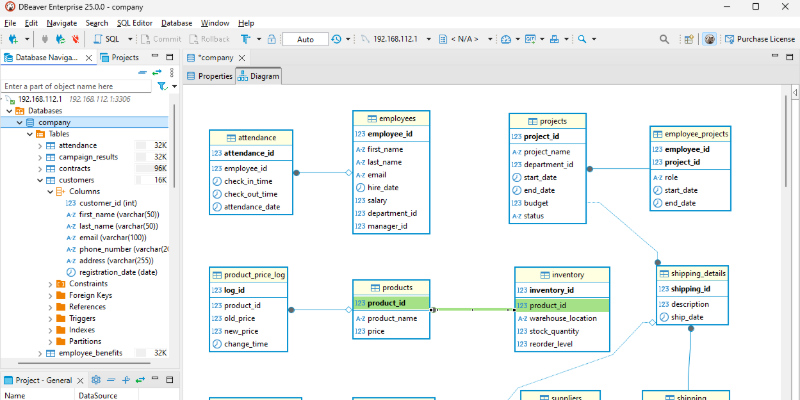Screen dimensions: 800x400
Task: Close the *company editor tab
Action: (242, 58)
